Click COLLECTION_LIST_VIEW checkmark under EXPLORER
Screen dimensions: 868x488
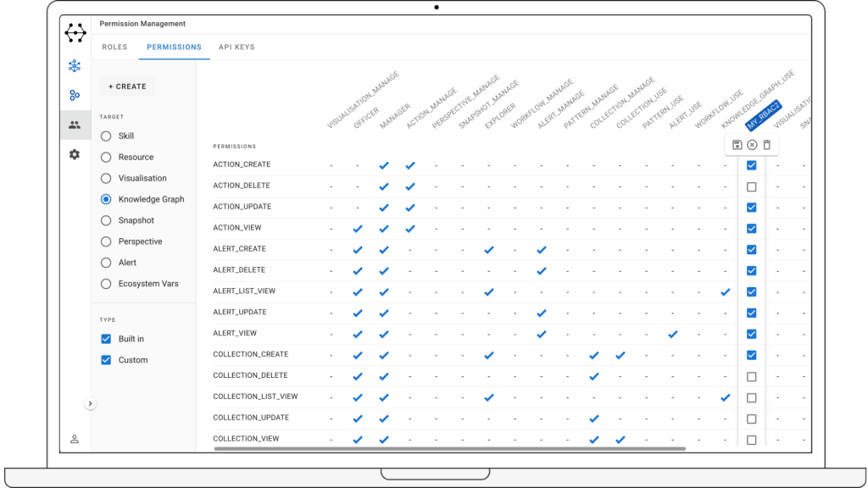[x=489, y=398]
